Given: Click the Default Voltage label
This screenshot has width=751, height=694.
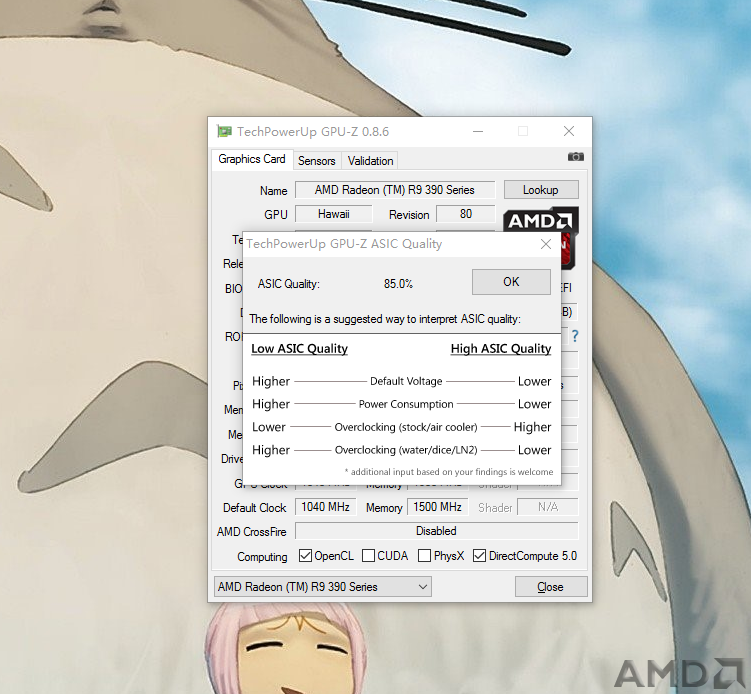Looking at the screenshot, I should point(406,381).
